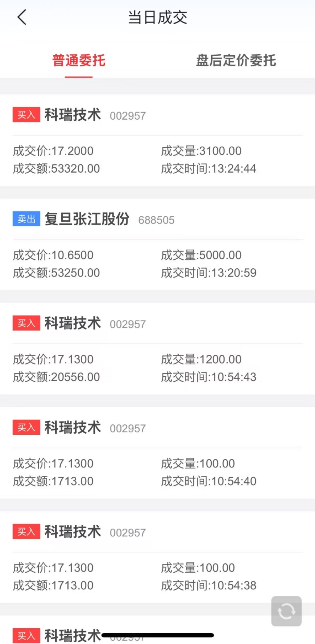Viewport: 315px width, 644px height.
Task: Switch to the 盘后定价委托 tab
Action: click(x=236, y=61)
